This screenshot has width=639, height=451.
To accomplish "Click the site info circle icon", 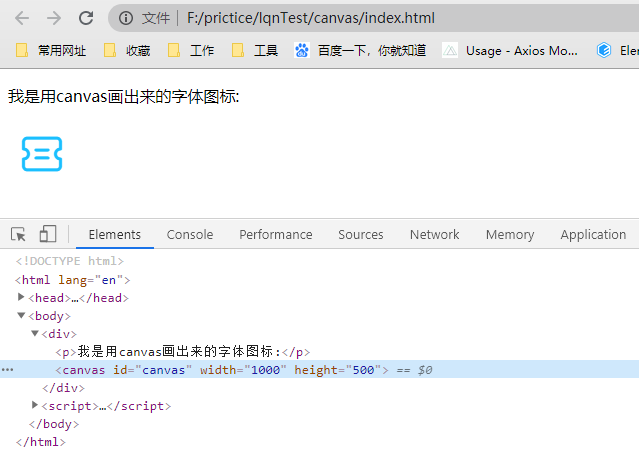I will (126, 18).
